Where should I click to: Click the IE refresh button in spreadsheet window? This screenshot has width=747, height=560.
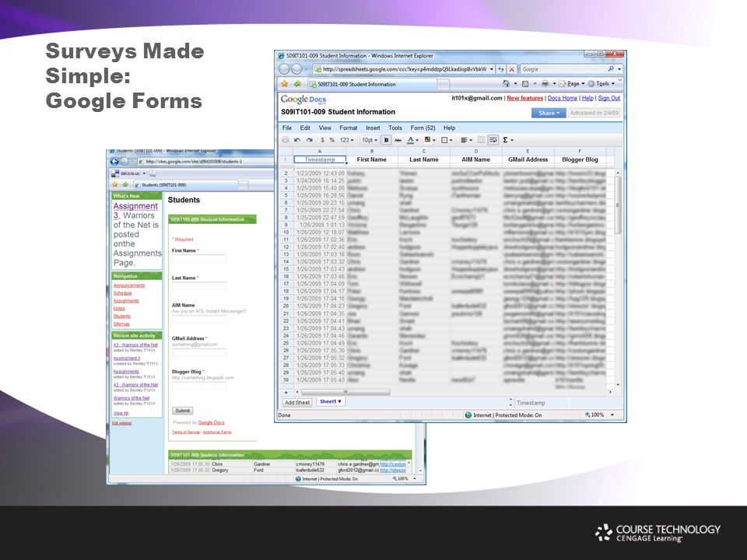coord(501,69)
